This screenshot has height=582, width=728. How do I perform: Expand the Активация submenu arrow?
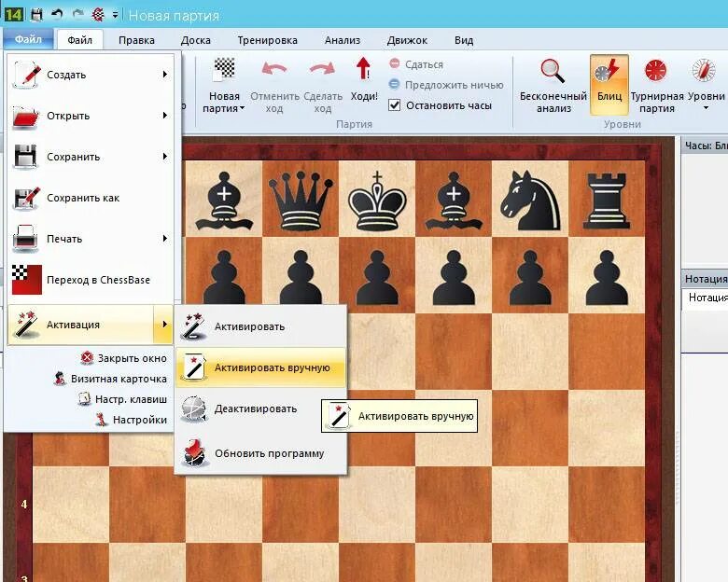164,325
